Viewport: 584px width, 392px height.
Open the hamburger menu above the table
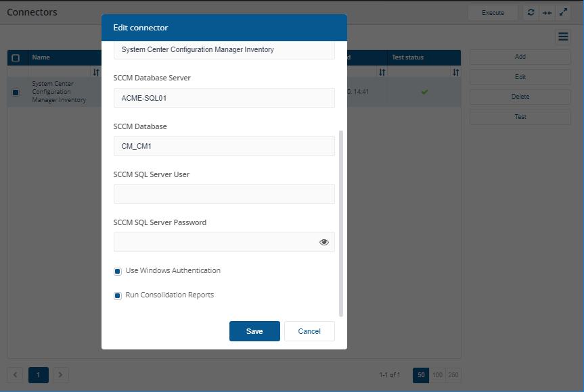click(x=563, y=37)
